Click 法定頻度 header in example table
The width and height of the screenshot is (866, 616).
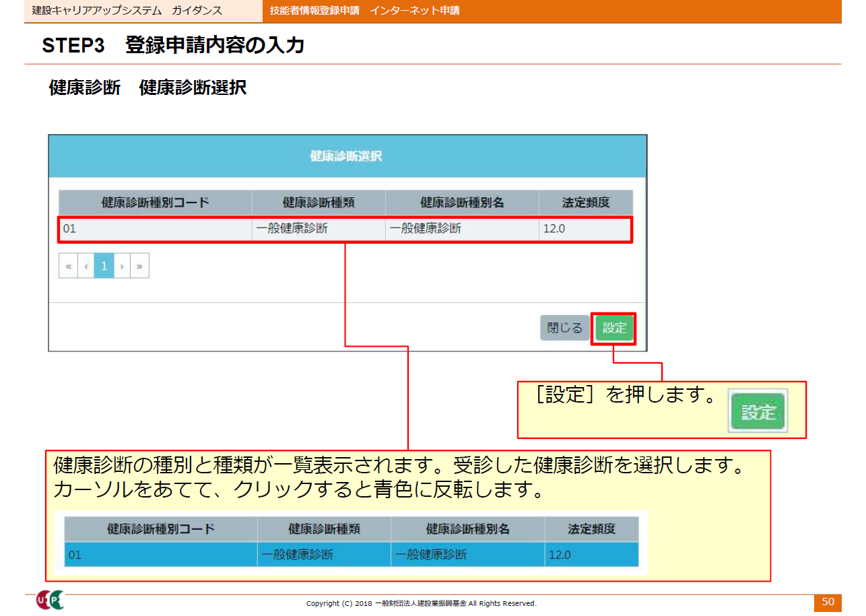pos(591,529)
